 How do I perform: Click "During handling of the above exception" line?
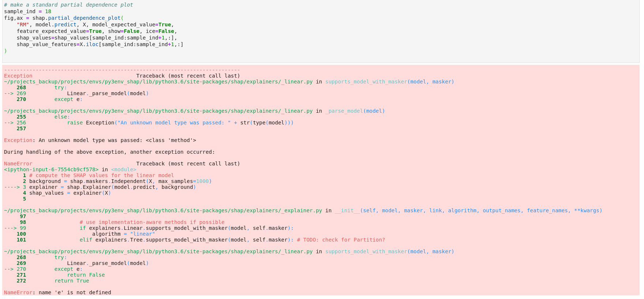[109, 152]
